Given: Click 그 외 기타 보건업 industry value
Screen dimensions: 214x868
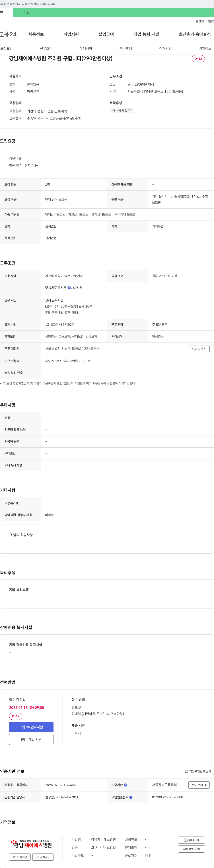Looking at the screenshot, I should (103, 847).
